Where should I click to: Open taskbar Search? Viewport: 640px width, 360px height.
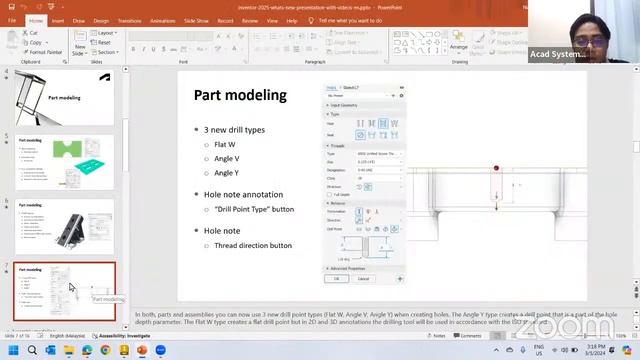32,350
